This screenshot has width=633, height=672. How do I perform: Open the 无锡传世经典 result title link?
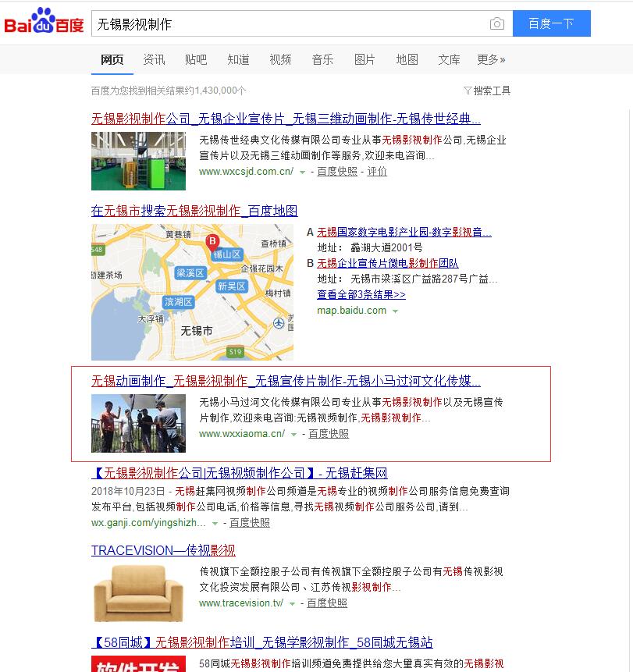[x=286, y=119]
